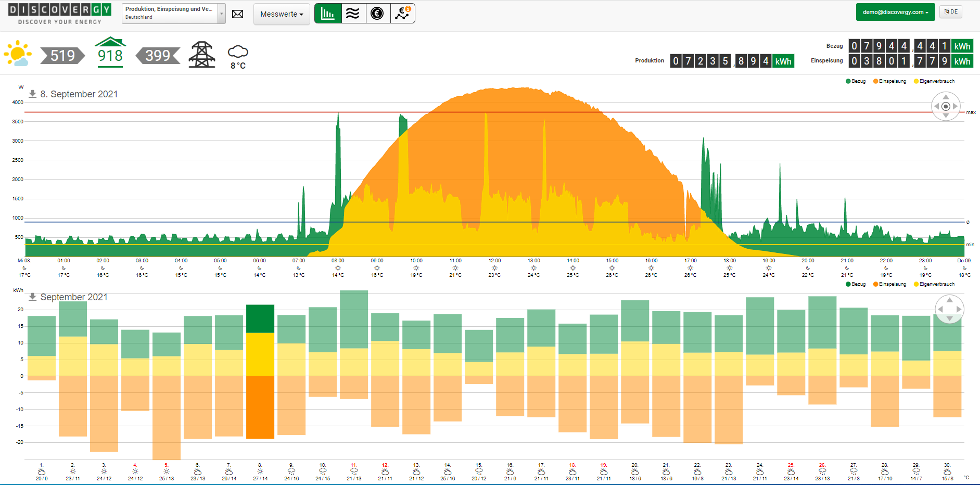Expand the meter selection combo box

coord(222,14)
